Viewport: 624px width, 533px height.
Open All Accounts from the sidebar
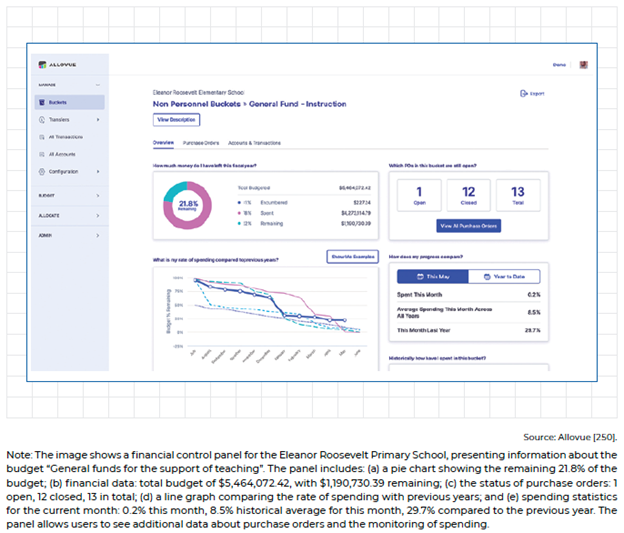tap(60, 155)
